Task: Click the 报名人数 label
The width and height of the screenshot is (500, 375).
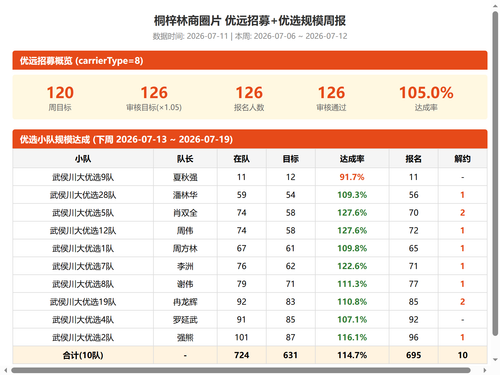Action: [249, 107]
